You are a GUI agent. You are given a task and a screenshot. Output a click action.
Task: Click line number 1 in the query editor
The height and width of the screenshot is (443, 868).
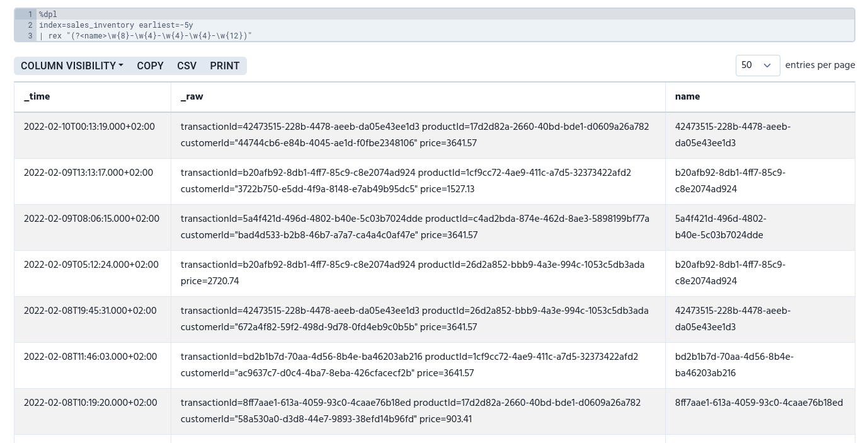[x=30, y=14]
